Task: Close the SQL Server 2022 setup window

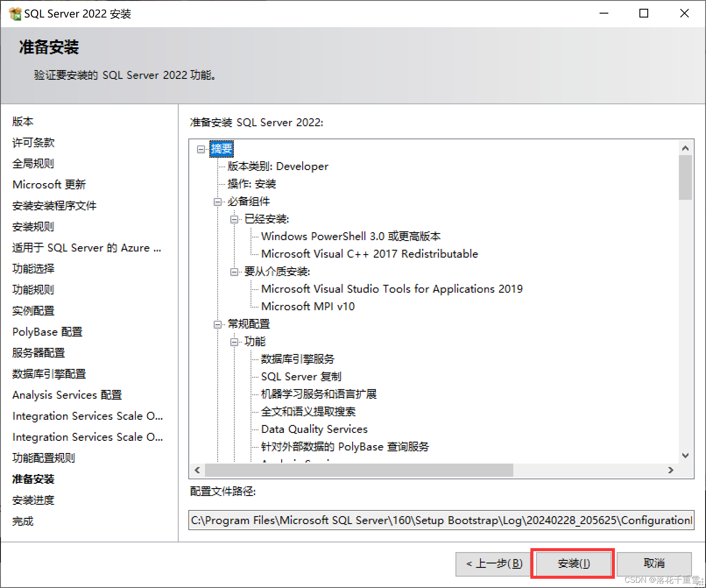Action: pos(684,14)
